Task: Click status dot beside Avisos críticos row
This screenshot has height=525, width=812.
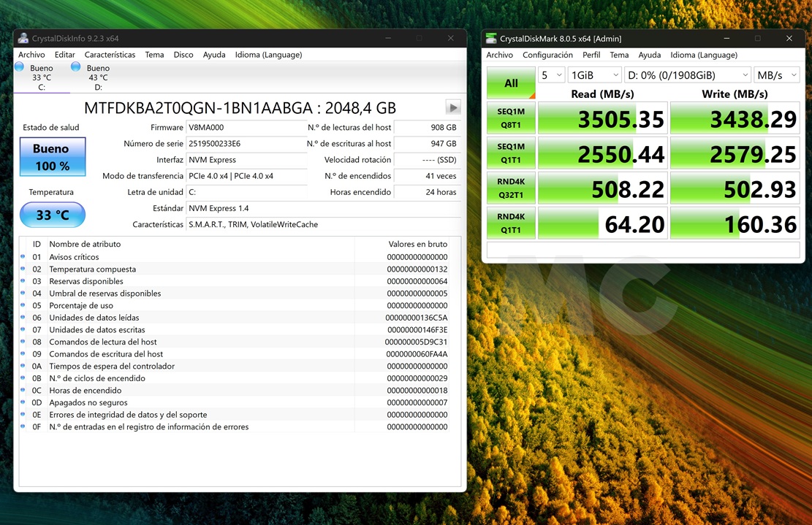Action: [23, 257]
